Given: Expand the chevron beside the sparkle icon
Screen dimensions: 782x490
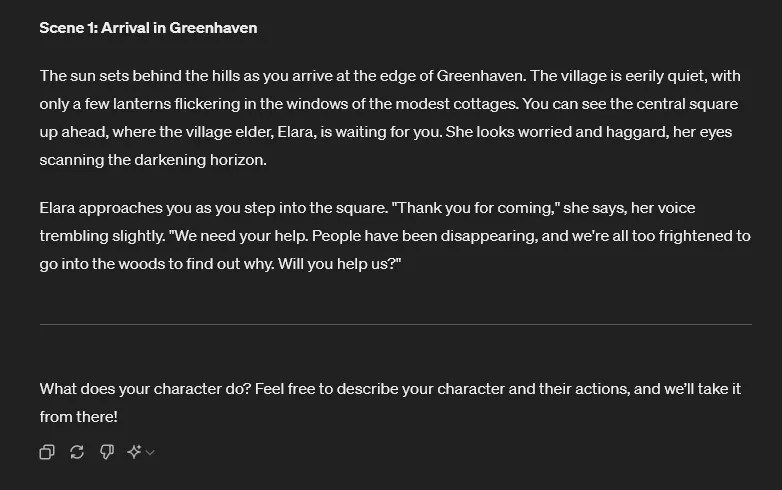Looking at the screenshot, I should coord(150,452).
